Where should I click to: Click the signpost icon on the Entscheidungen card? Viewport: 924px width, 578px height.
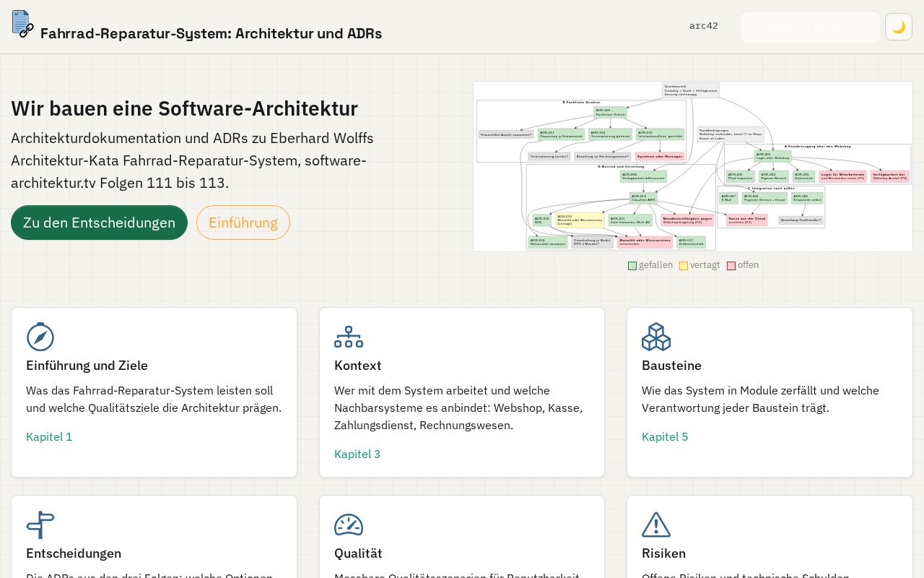[40, 525]
